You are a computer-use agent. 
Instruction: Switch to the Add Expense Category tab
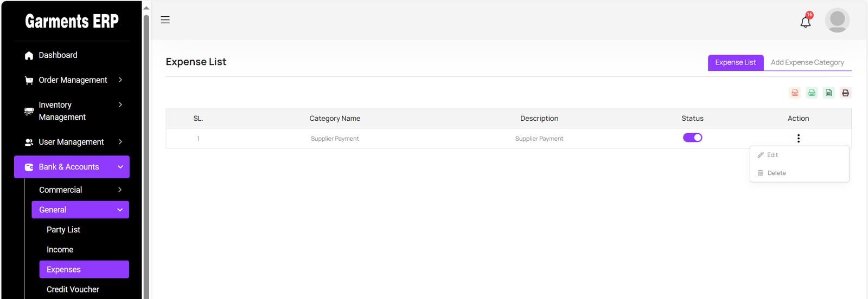click(x=807, y=62)
